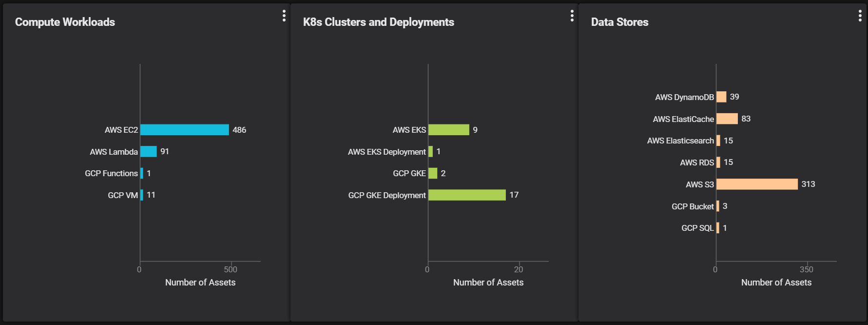This screenshot has width=868, height=325.
Task: Open Compute Workloads panel kebab menu
Action: click(x=284, y=16)
